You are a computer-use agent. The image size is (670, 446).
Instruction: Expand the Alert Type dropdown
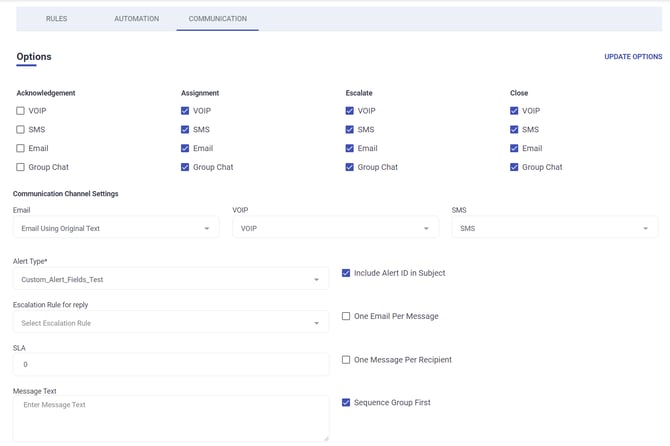[x=170, y=280]
